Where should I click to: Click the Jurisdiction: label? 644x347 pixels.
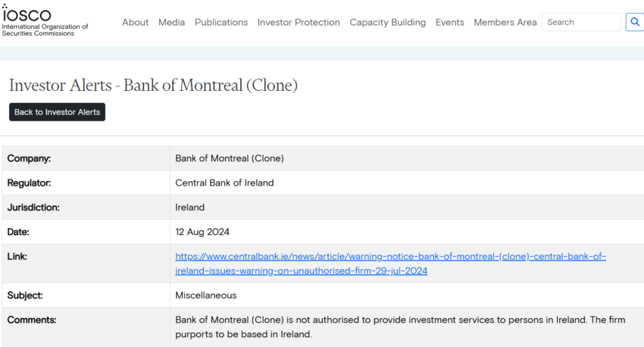[x=33, y=208]
